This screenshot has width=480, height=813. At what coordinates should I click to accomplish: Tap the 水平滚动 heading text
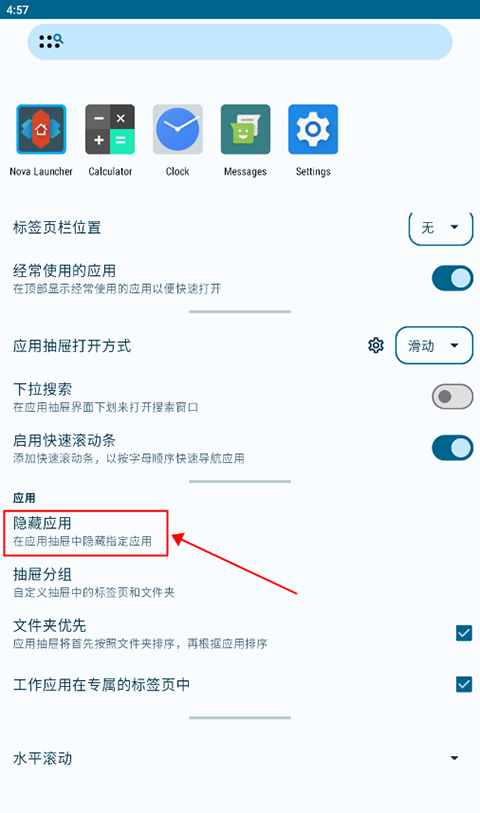click(43, 759)
